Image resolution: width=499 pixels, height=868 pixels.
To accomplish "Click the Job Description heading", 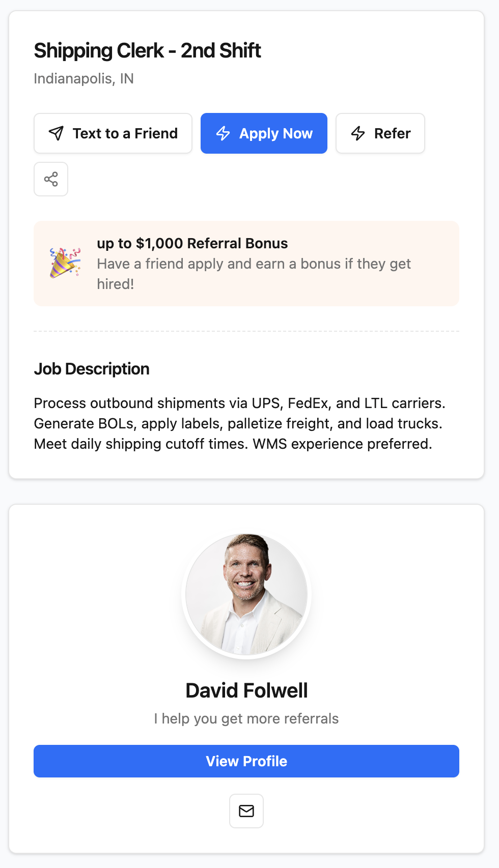I will (92, 369).
